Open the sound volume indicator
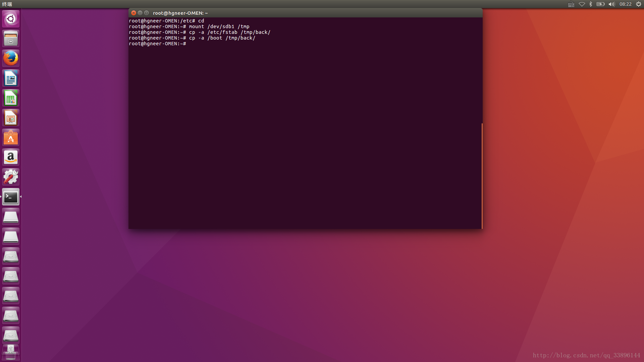Image resolution: width=644 pixels, height=362 pixels. [611, 4]
